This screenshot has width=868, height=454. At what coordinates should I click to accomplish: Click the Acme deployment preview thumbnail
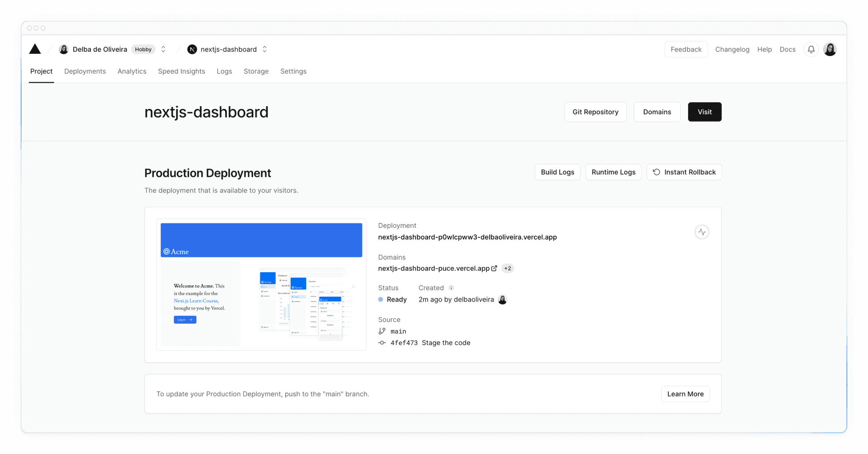[x=261, y=284]
